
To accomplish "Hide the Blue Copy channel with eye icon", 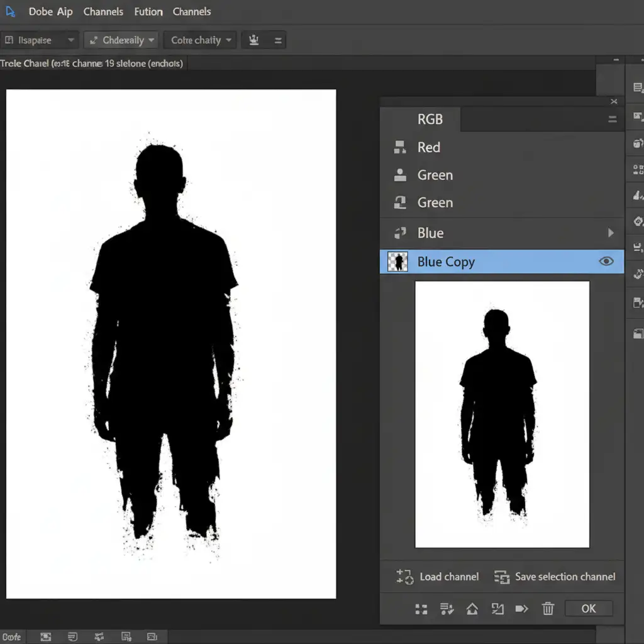I will coord(606,261).
